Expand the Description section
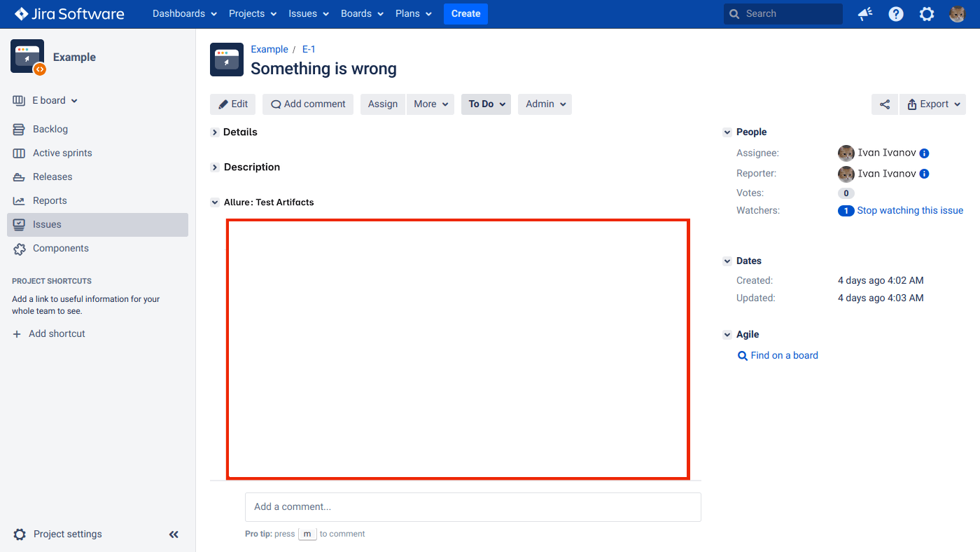 [215, 167]
